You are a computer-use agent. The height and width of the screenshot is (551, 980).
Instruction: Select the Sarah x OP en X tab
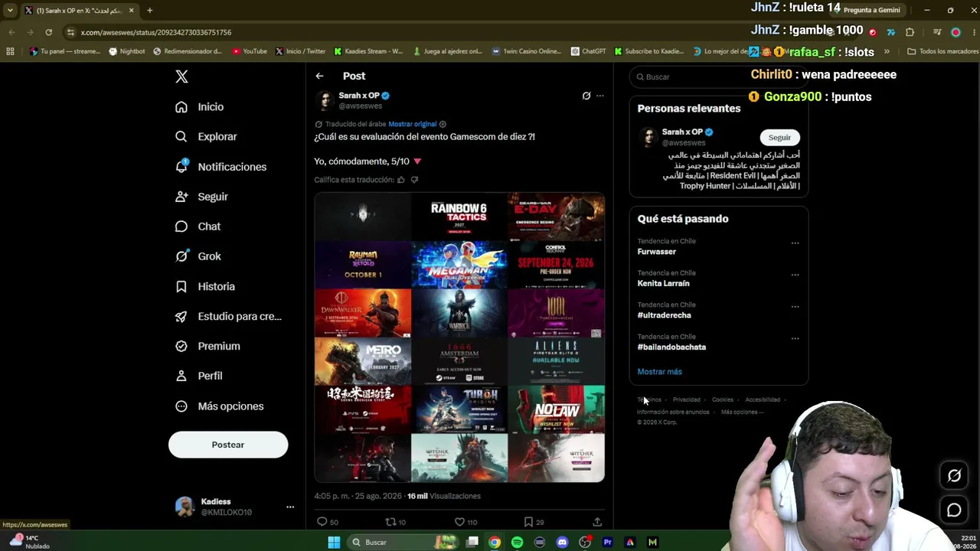(79, 11)
